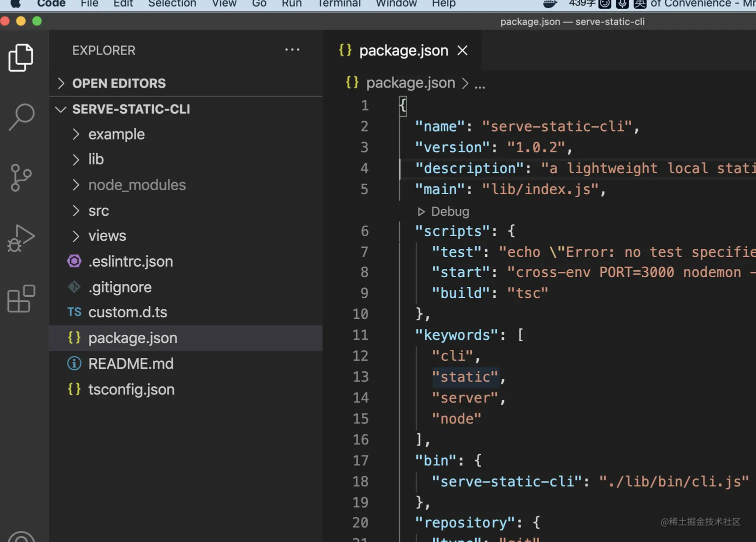Click the ESLint icon beside .eslintrc.json
This screenshot has width=756, height=542.
[x=74, y=261]
